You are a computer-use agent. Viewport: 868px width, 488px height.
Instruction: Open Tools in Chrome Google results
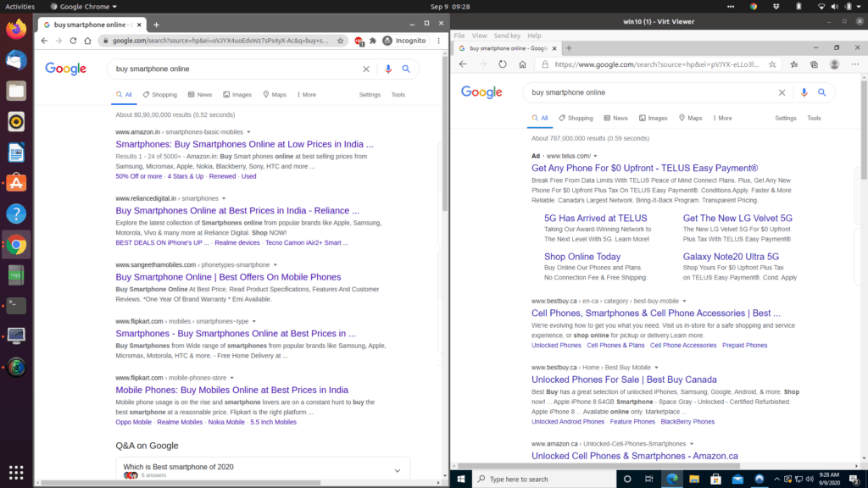click(398, 95)
